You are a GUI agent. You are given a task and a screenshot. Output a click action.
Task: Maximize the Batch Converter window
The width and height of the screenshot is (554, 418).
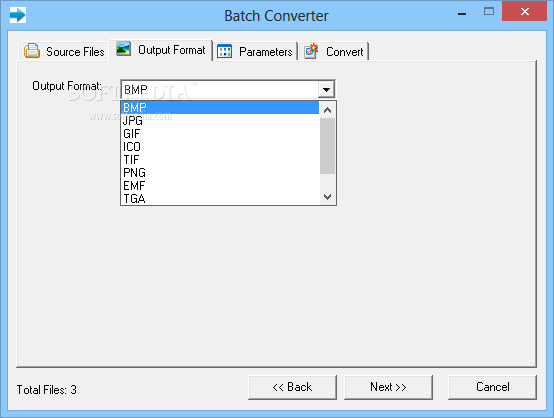[x=489, y=11]
